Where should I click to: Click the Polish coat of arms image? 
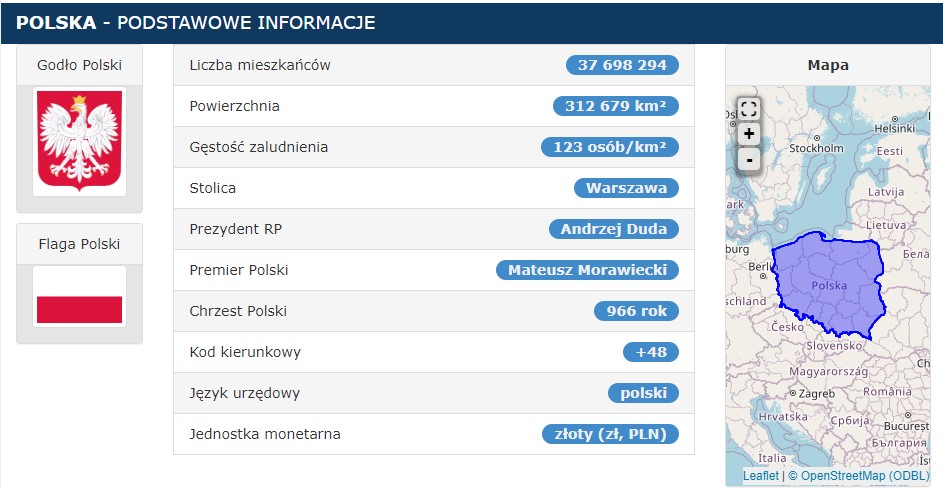coord(80,140)
